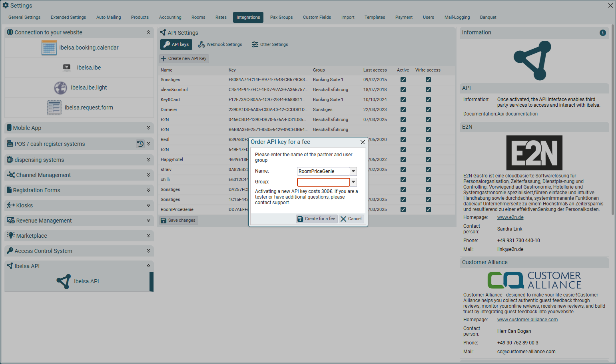Image resolution: width=616 pixels, height=364 pixels.
Task: Click the ibelsa.ibe icon
Action: (x=67, y=67)
